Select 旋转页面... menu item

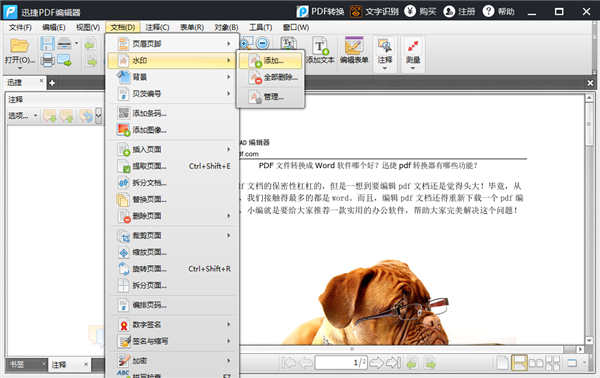point(171,269)
